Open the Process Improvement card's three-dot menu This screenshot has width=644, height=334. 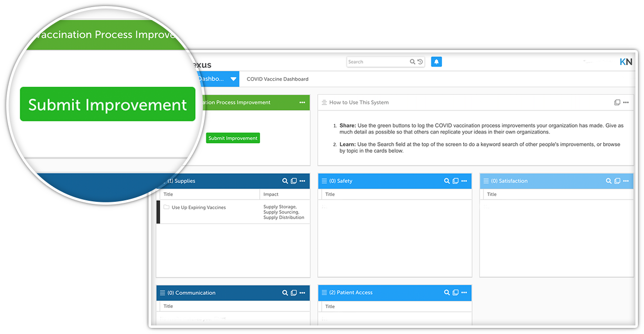(x=302, y=102)
